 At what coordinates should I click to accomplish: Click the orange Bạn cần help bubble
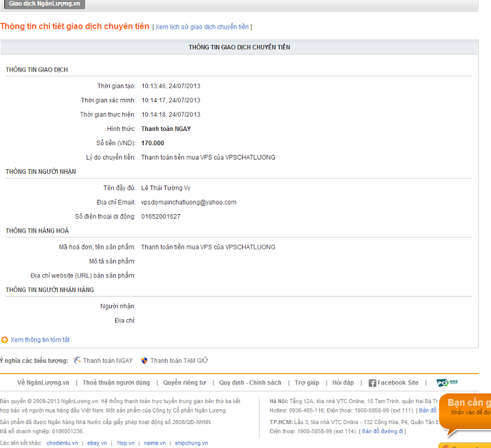(x=465, y=413)
